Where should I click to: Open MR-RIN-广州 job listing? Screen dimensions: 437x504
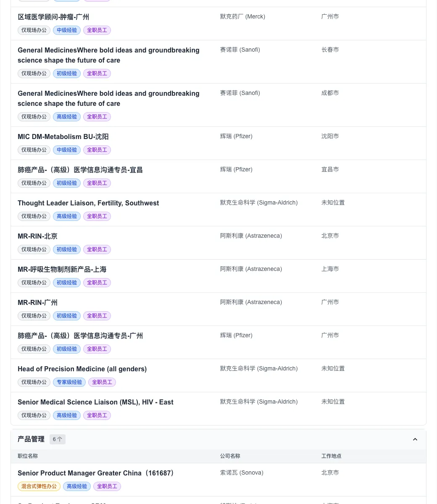37,303
